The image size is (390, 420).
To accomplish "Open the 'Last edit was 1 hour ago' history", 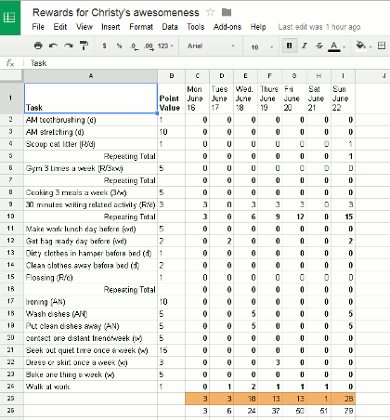I will 319,27.
